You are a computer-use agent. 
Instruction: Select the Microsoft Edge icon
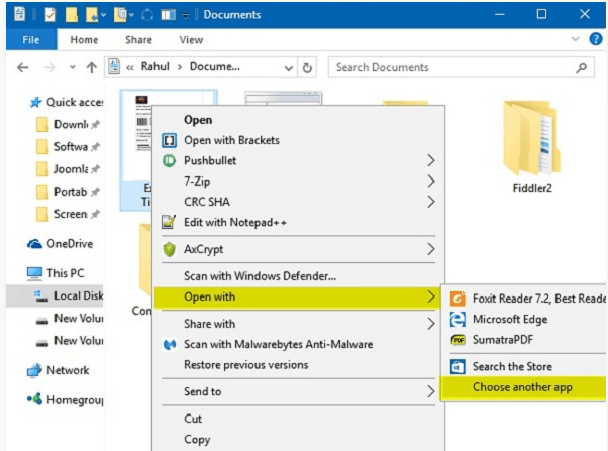point(458,319)
